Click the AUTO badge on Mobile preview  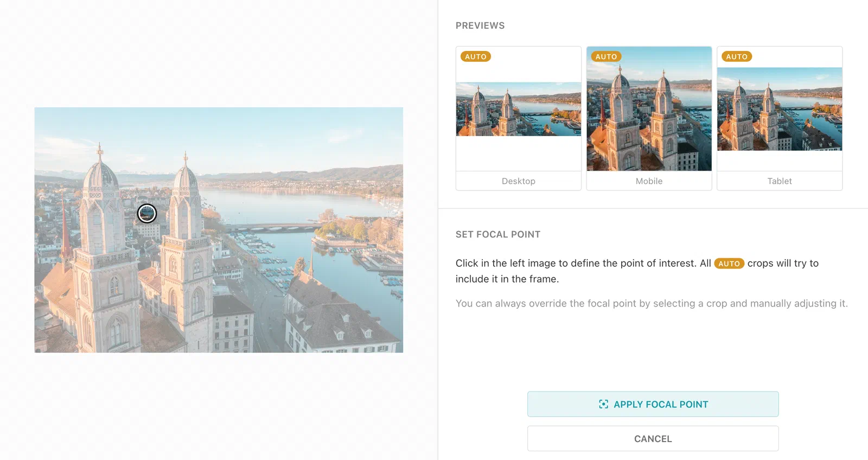coord(606,56)
